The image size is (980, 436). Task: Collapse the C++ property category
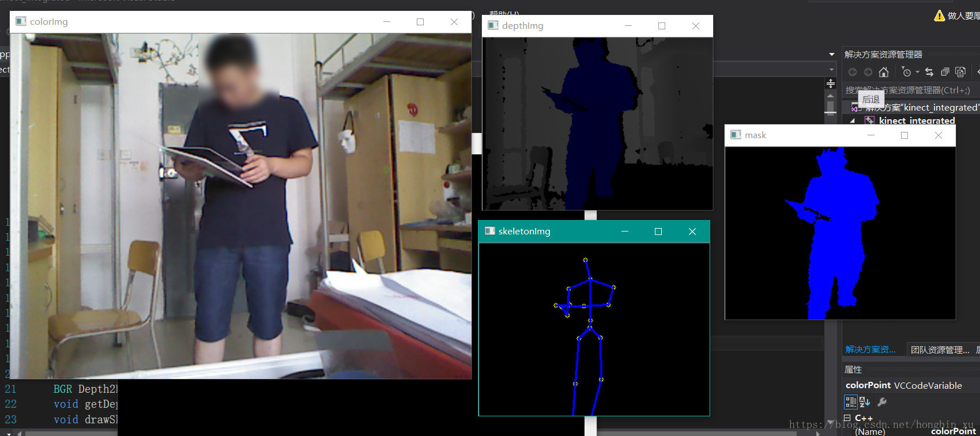847,418
